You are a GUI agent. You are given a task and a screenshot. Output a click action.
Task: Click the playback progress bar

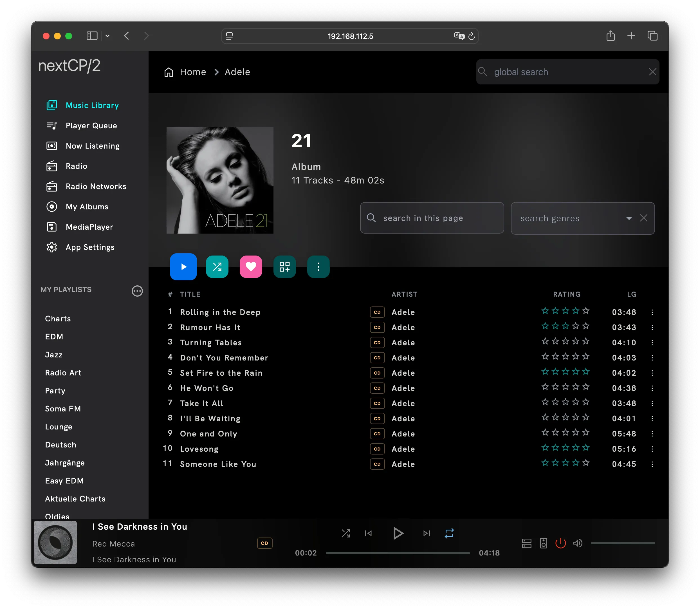(x=398, y=553)
